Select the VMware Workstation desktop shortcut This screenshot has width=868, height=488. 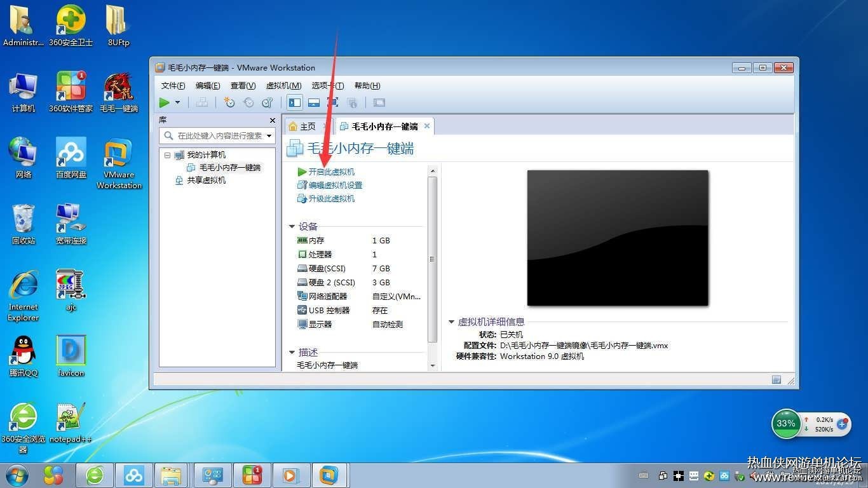119,164
